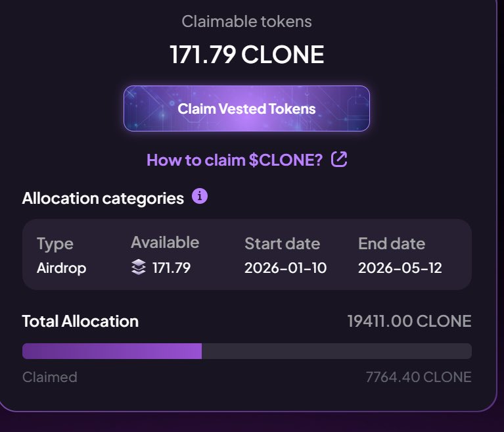Click the stacked layers icon before 171.79

(x=138, y=268)
